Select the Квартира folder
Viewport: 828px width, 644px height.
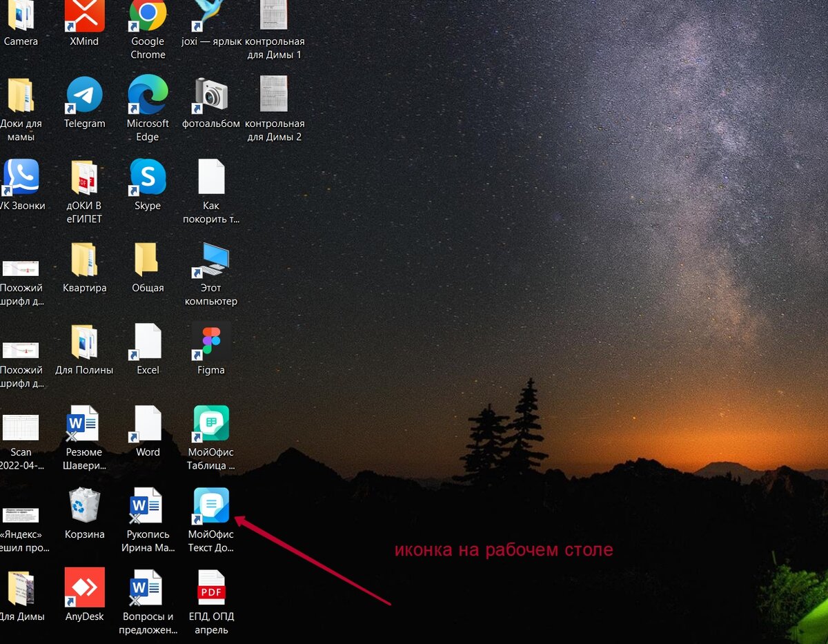tap(84, 260)
